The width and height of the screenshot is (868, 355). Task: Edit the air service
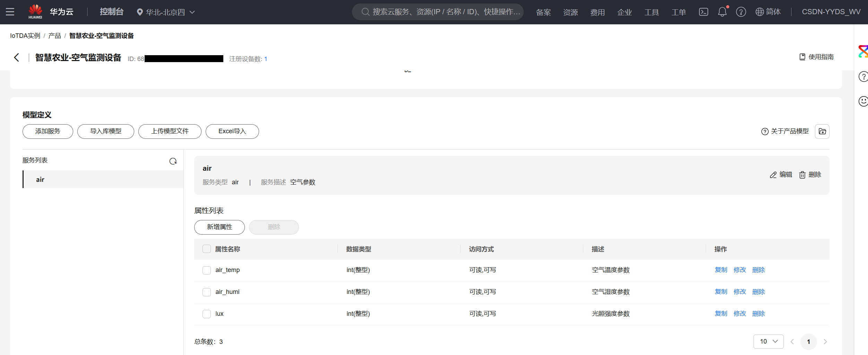click(x=781, y=175)
